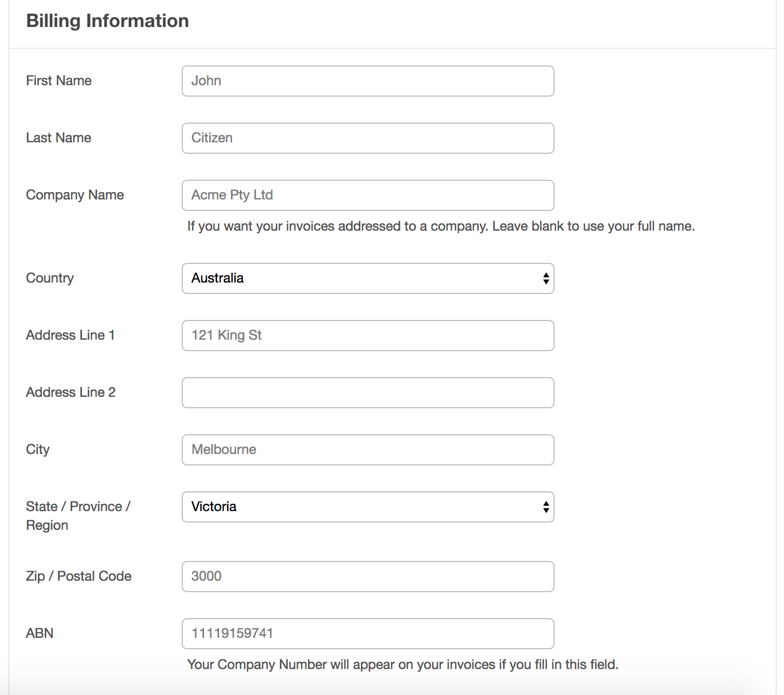Click the 'First Name' label
The width and height of the screenshot is (784, 695).
(59, 81)
